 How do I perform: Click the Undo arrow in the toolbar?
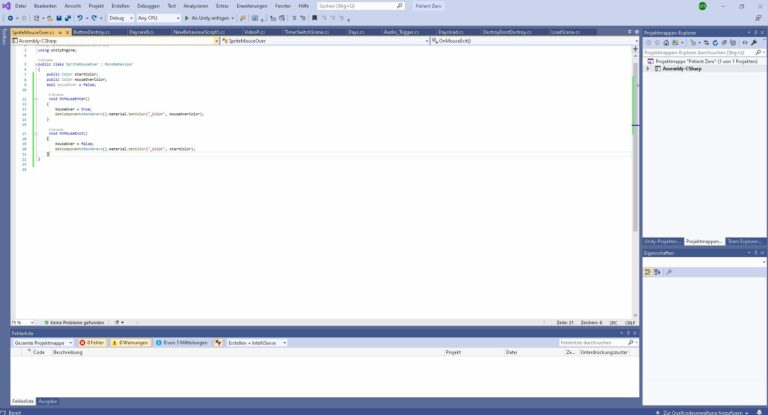coord(81,18)
